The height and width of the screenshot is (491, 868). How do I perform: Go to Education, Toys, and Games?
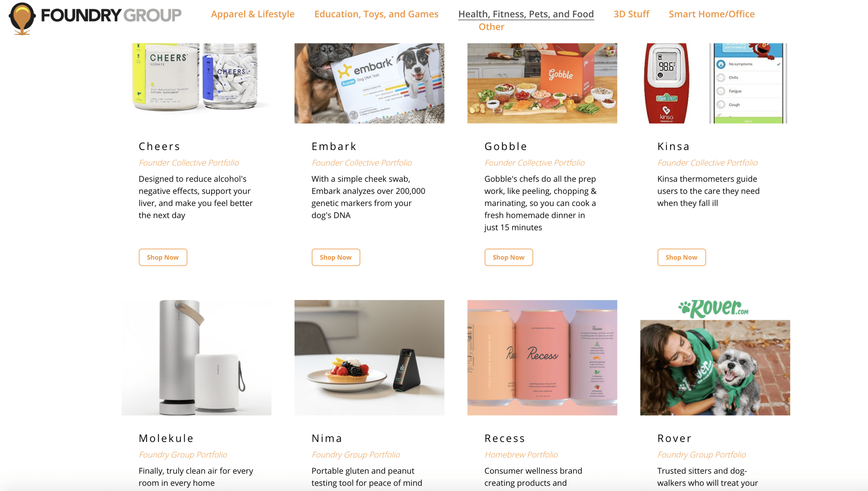[376, 14]
